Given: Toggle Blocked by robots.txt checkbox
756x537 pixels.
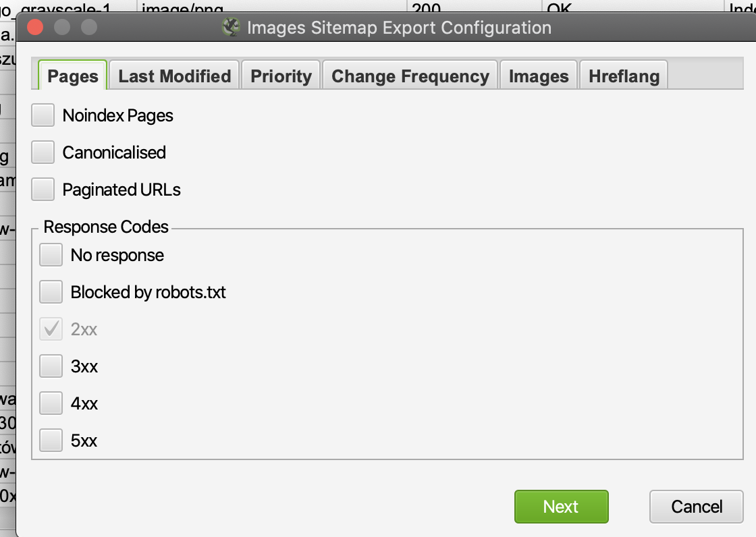Looking at the screenshot, I should point(51,292).
